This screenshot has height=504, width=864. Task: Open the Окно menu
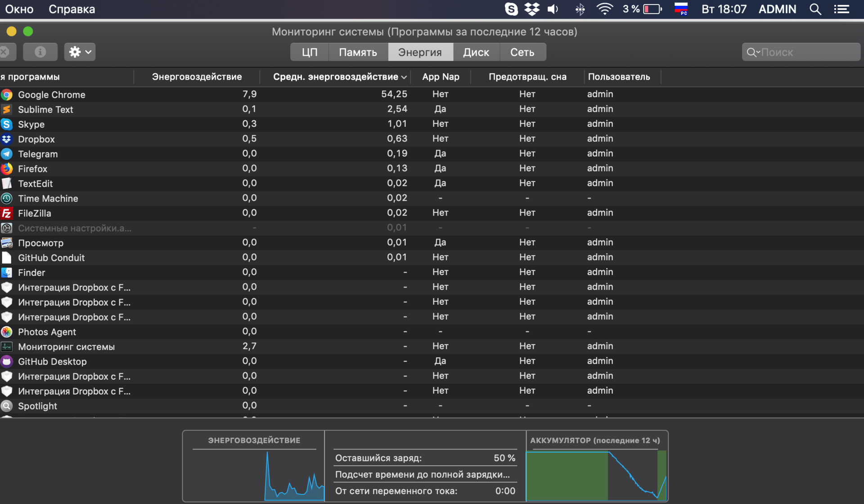click(19, 9)
